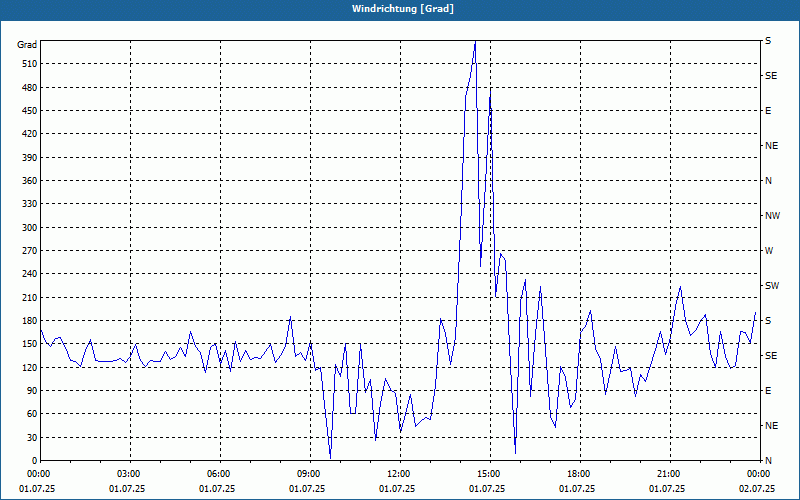Click the "E" compass label on the 450 gridline
Image resolution: width=800 pixels, height=500 pixels.
[768, 111]
